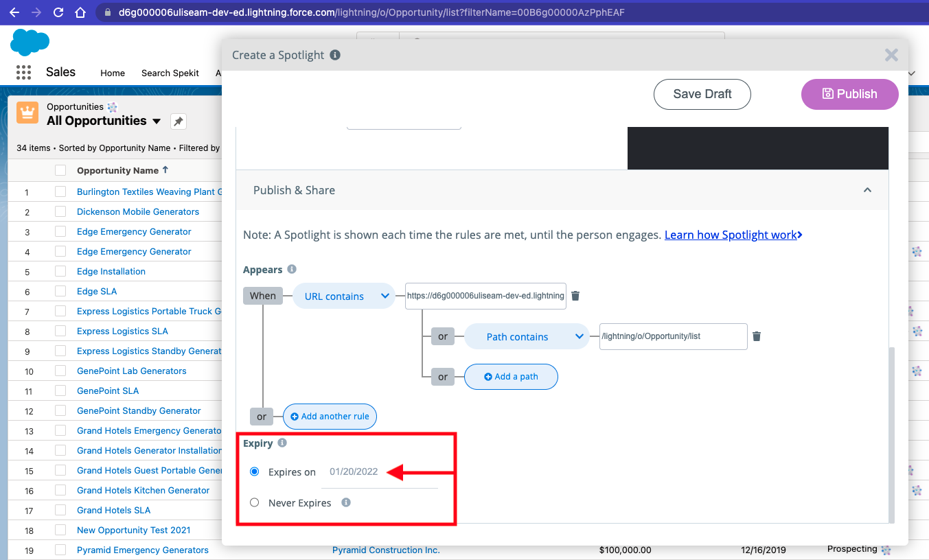This screenshot has height=560, width=929.
Task: Click info icon next to Appears
Action: (x=292, y=269)
